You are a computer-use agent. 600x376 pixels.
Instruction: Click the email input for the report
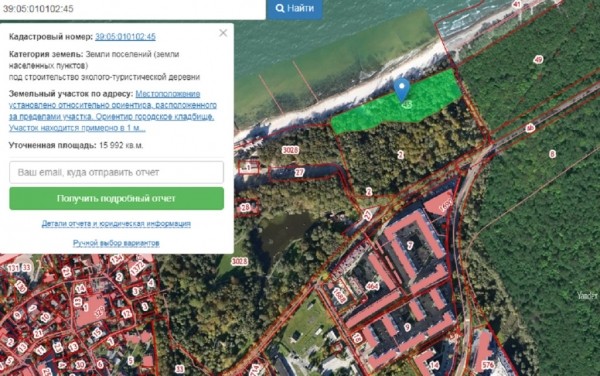[116, 172]
